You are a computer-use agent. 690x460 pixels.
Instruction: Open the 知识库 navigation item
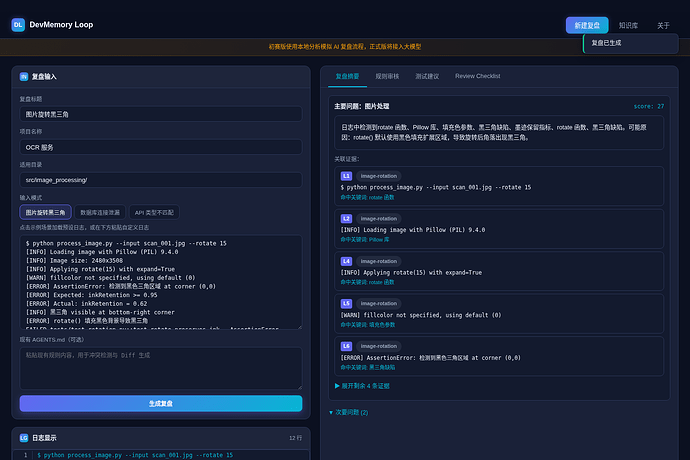628,26
